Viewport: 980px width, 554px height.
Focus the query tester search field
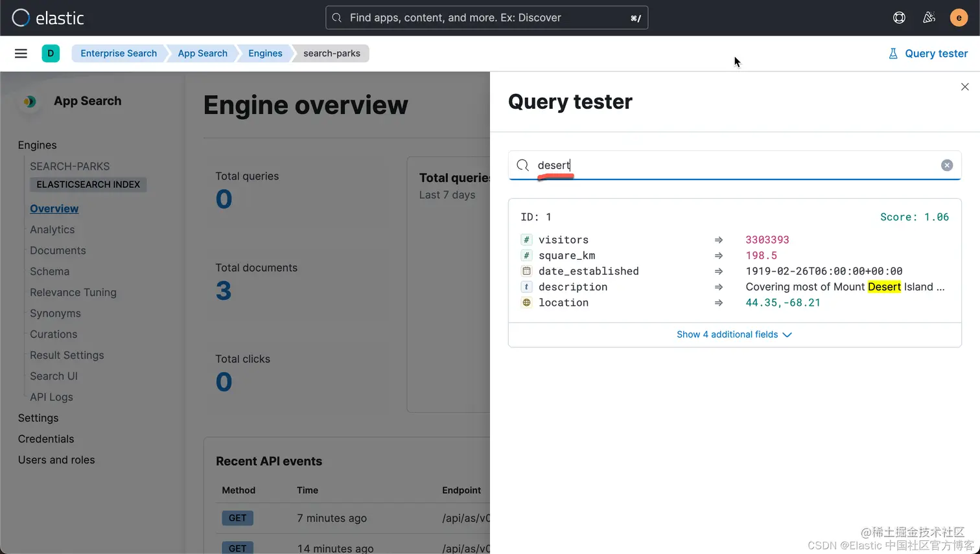[734, 165]
